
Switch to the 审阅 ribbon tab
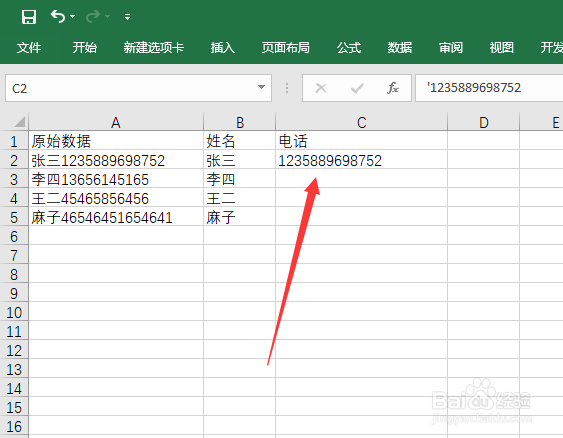[451, 47]
